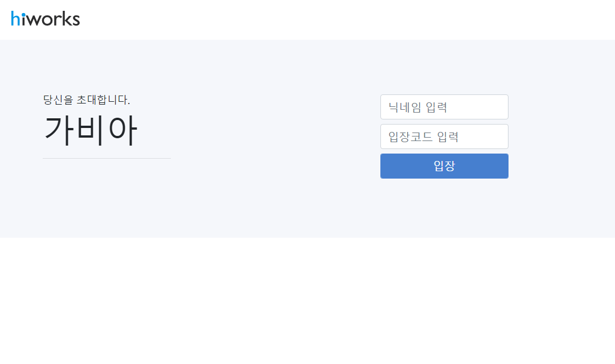Click the left edge of the 입장 button
The image size is (615, 364).
(383, 166)
